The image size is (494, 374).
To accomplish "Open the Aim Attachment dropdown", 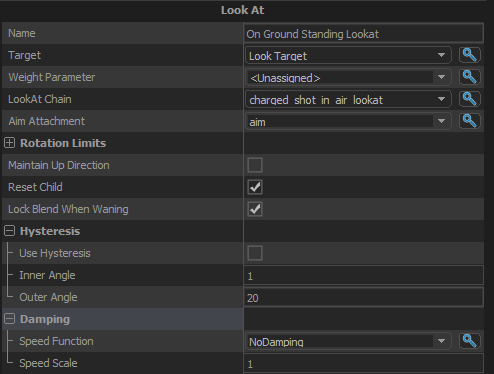I will [348, 121].
